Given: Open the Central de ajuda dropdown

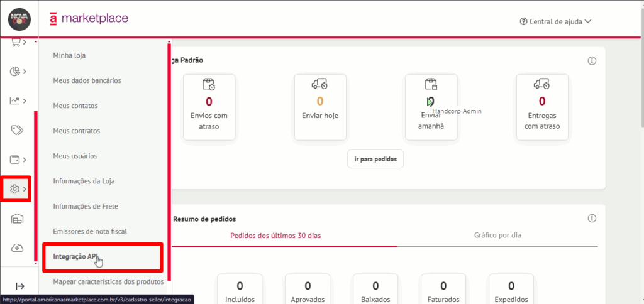Looking at the screenshot, I should pos(555,21).
